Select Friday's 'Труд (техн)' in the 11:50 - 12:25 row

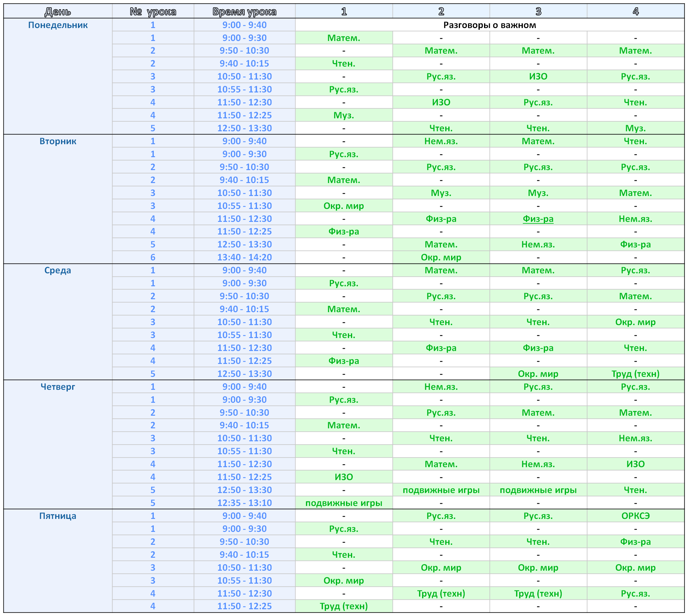(344, 606)
